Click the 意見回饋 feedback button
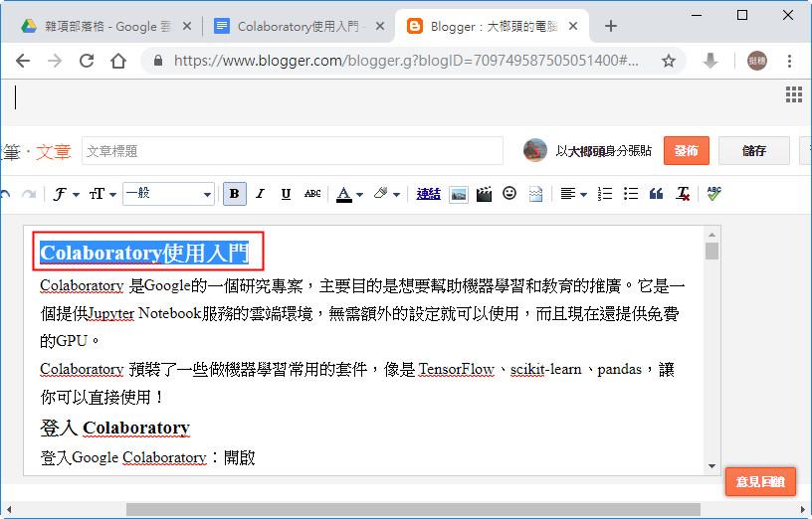 760,482
